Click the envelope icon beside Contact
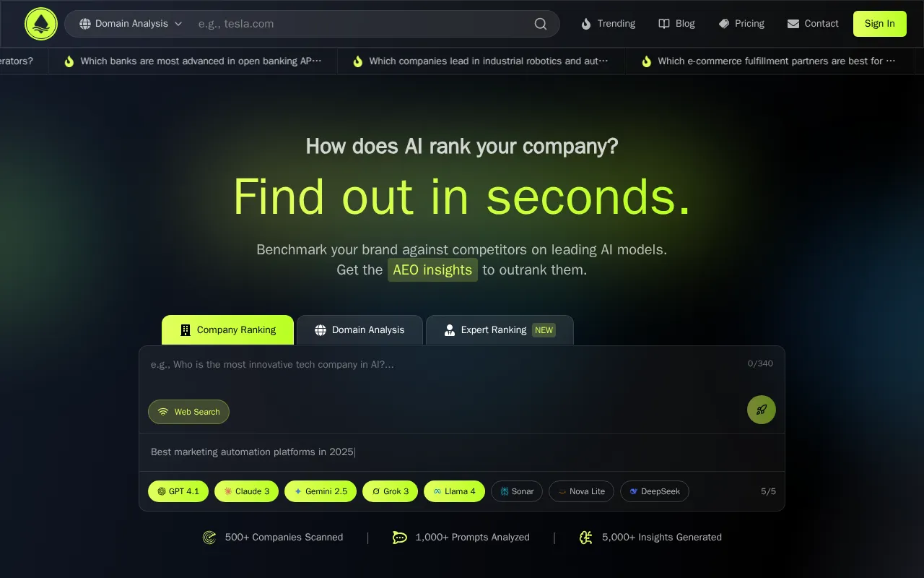Screen dimensions: 924x578 793,24
